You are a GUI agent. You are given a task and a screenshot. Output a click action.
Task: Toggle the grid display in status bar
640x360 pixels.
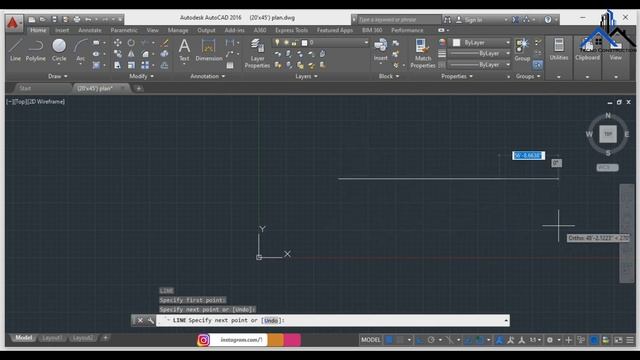[x=389, y=340]
